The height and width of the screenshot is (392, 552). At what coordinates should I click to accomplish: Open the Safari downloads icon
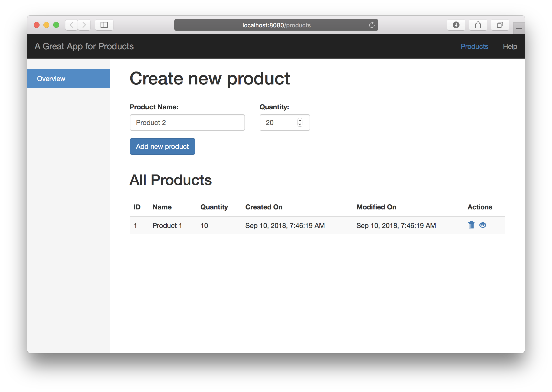(x=456, y=25)
